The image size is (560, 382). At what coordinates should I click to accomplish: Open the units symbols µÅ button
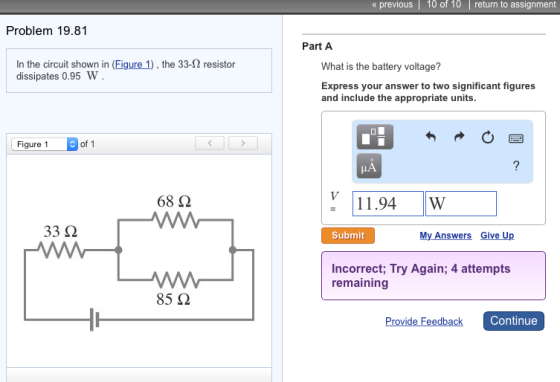[369, 166]
